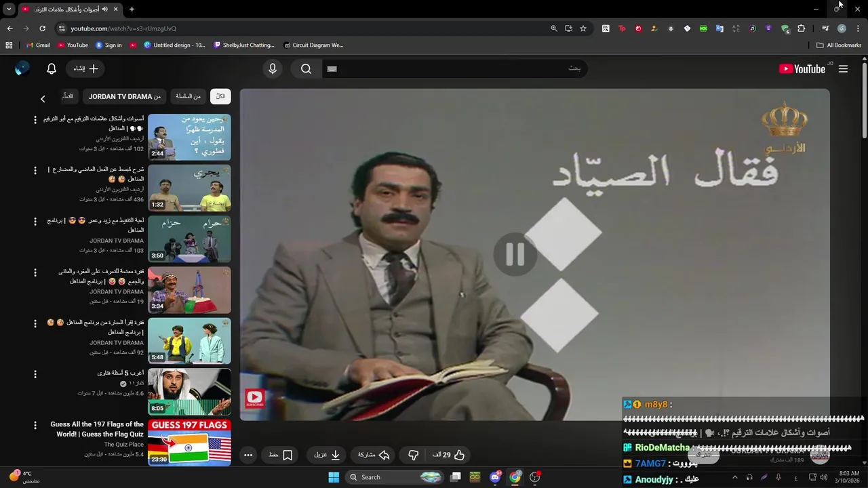Click the magnifier search button on YouTube

point(306,68)
